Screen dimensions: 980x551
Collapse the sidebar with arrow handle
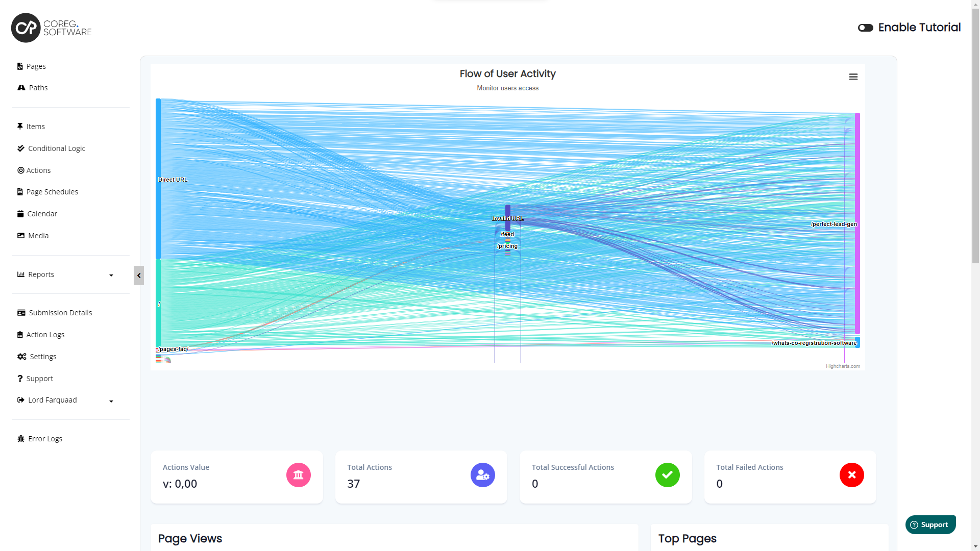[x=139, y=275]
